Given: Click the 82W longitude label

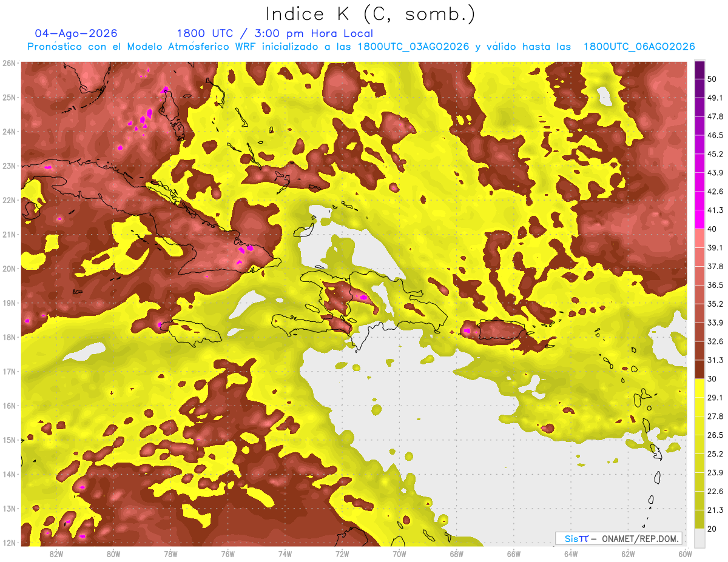Looking at the screenshot, I should pyautogui.click(x=56, y=554).
